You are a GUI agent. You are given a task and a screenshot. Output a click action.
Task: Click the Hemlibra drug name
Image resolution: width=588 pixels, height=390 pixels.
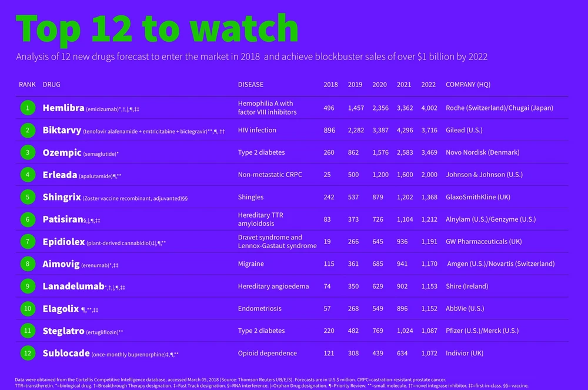click(64, 108)
